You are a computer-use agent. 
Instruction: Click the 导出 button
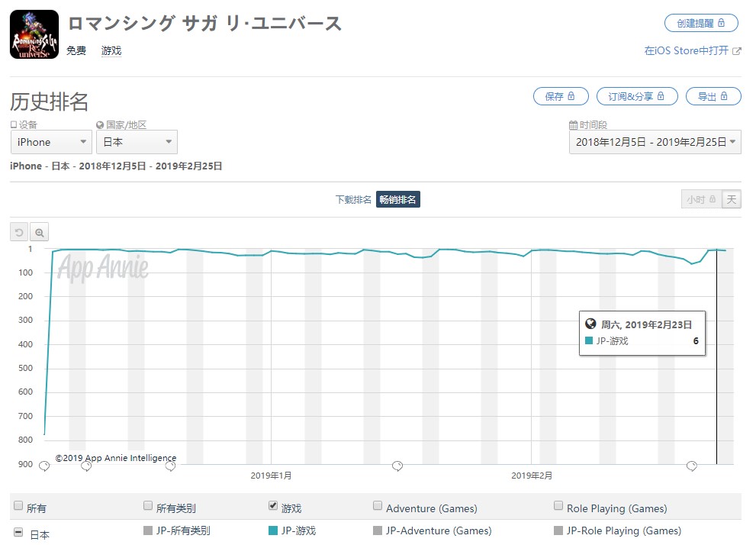[713, 96]
